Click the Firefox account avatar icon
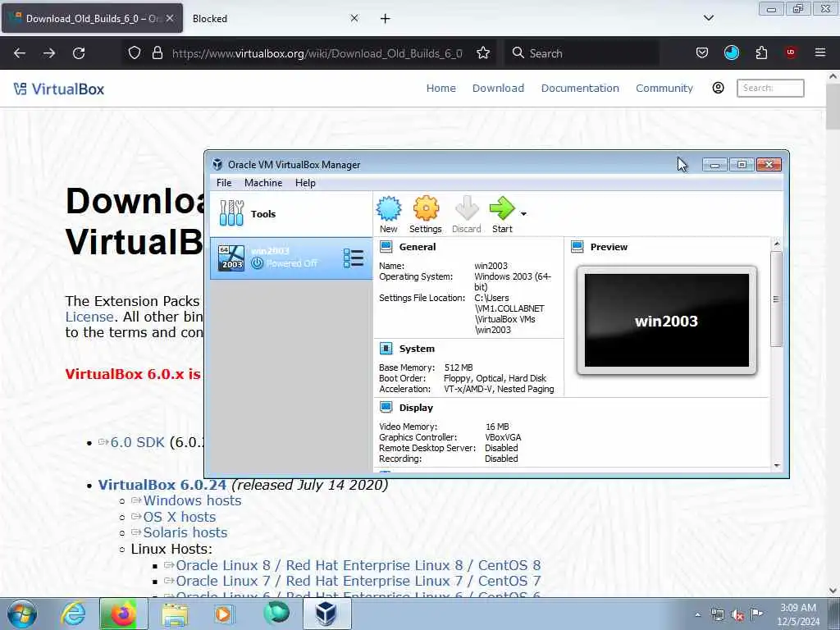 (x=731, y=52)
